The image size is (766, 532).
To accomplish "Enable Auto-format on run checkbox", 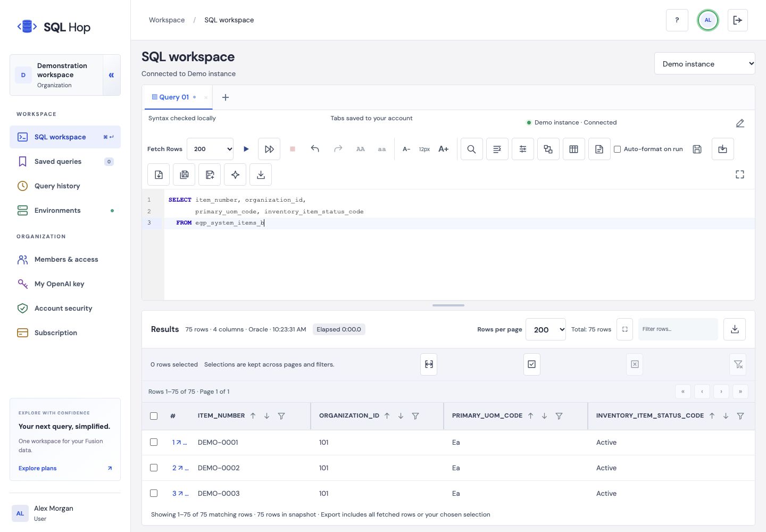I will pyautogui.click(x=617, y=149).
